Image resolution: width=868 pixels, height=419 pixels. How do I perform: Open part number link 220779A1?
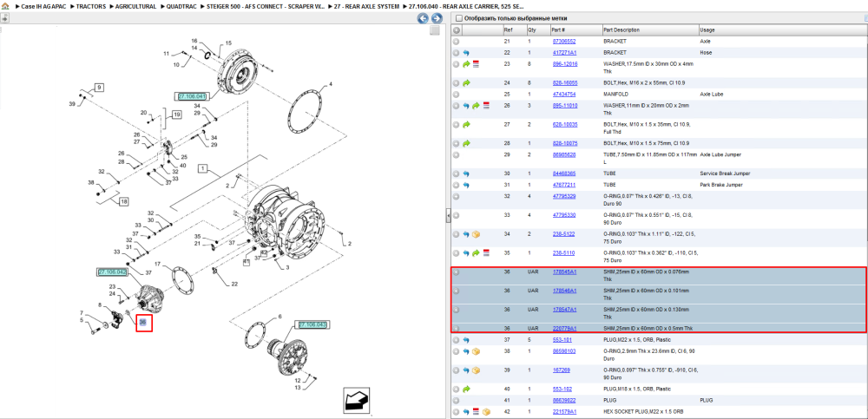[565, 328]
